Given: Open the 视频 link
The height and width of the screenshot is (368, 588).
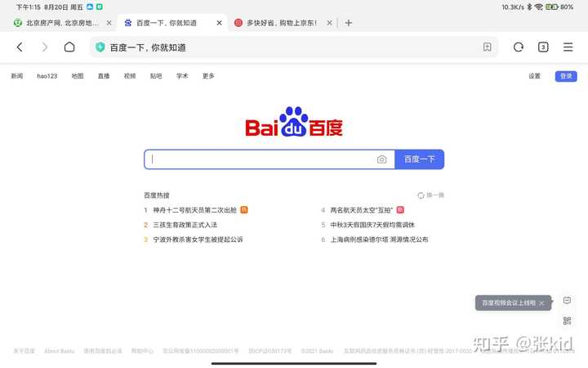Looking at the screenshot, I should pyautogui.click(x=130, y=76).
